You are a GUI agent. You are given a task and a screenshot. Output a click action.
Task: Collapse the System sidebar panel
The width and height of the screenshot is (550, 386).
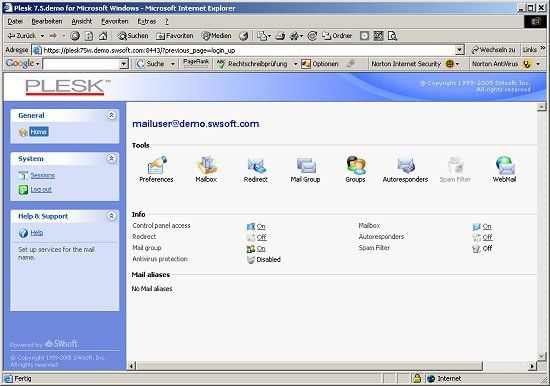tap(112, 159)
